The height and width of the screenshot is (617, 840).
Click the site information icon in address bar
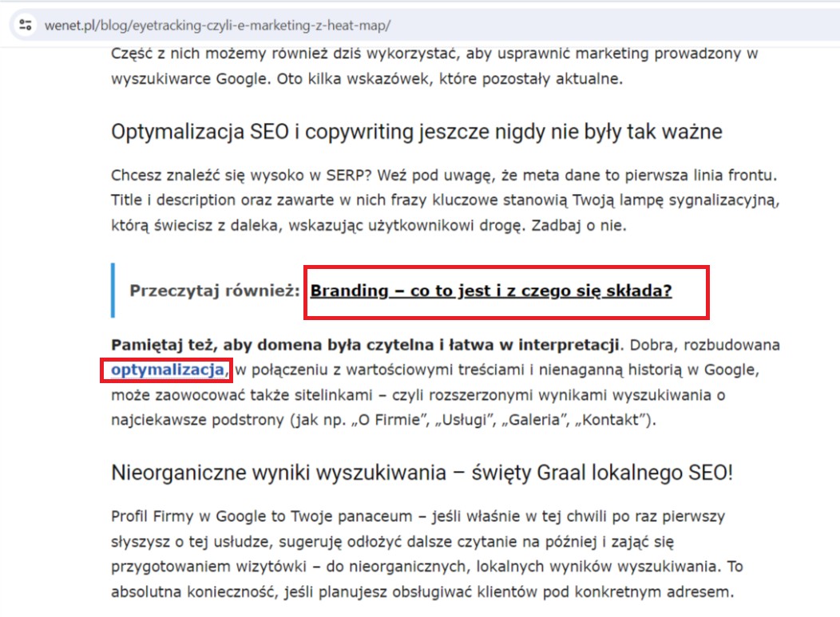(26, 26)
